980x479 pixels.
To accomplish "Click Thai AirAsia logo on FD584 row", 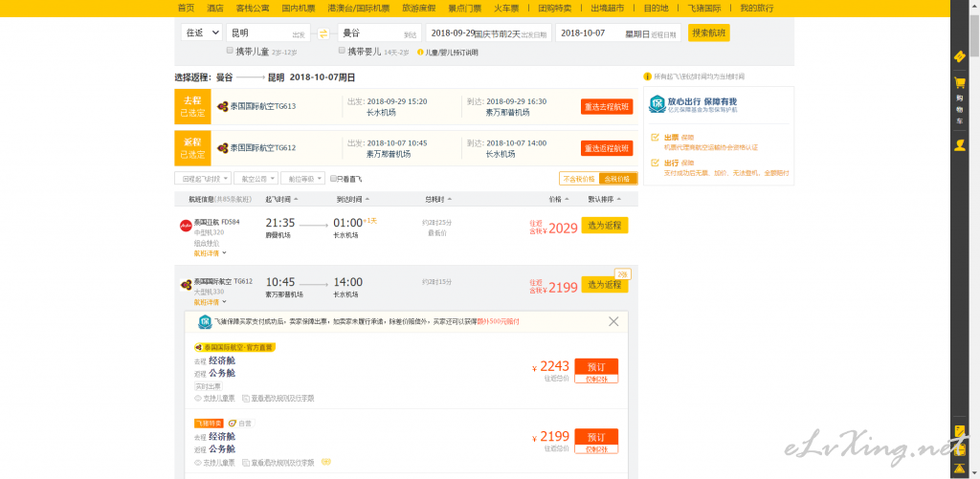I will tap(186, 226).
